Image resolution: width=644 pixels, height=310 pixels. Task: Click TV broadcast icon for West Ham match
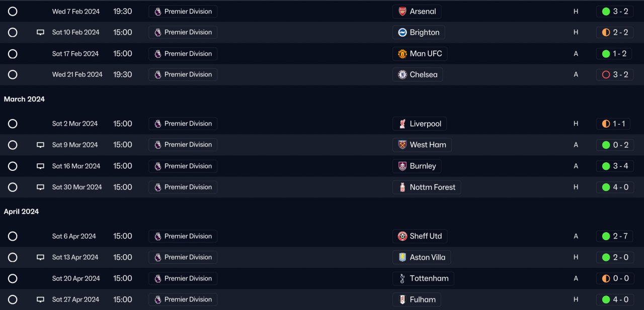(40, 145)
